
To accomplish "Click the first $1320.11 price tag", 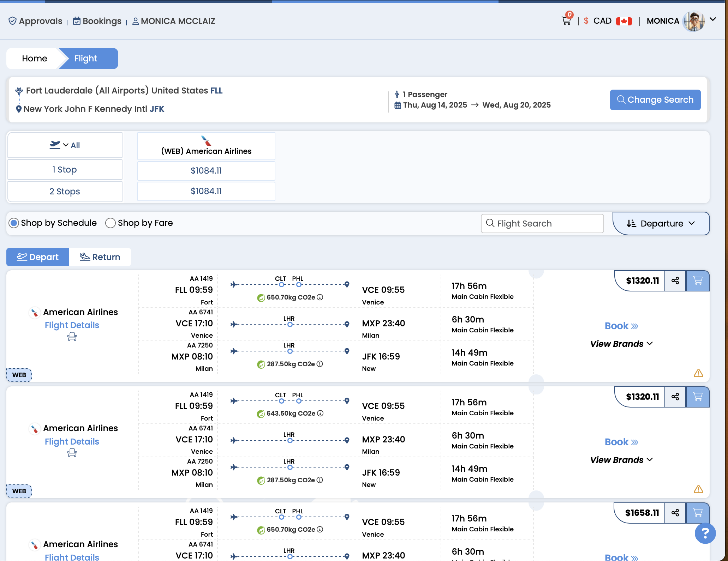I will pyautogui.click(x=642, y=281).
